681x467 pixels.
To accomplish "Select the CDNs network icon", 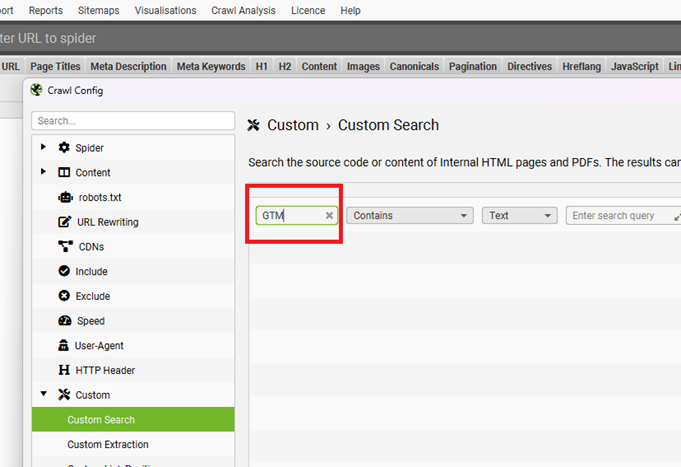I will tap(66, 246).
